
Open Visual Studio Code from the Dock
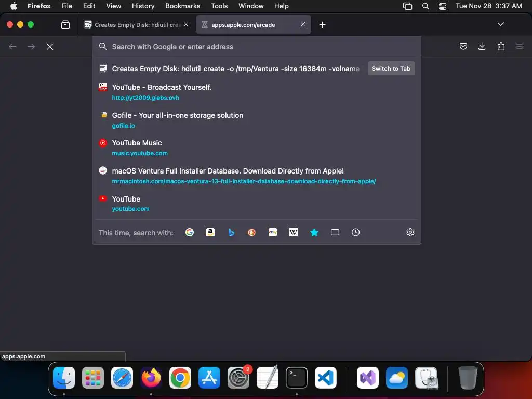(326, 378)
